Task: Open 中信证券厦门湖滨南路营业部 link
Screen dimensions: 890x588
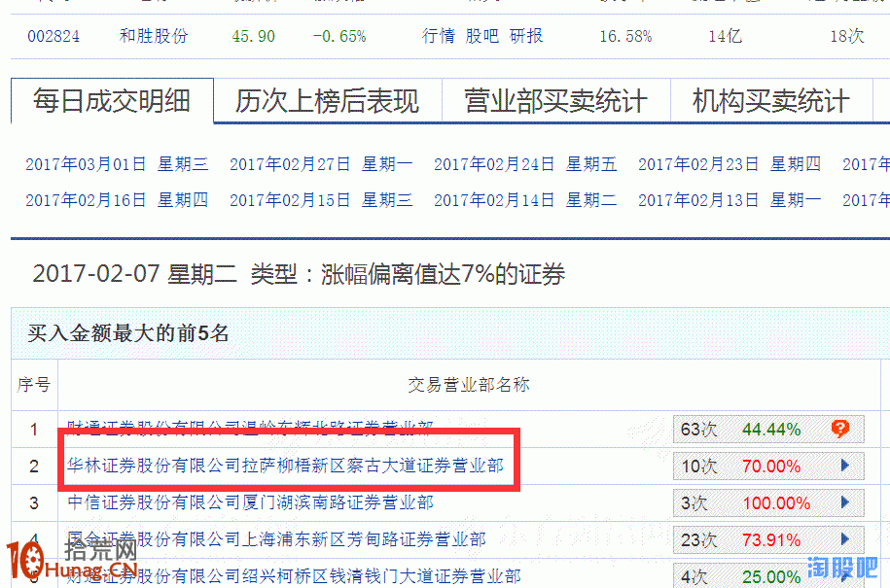Action: click(250, 502)
